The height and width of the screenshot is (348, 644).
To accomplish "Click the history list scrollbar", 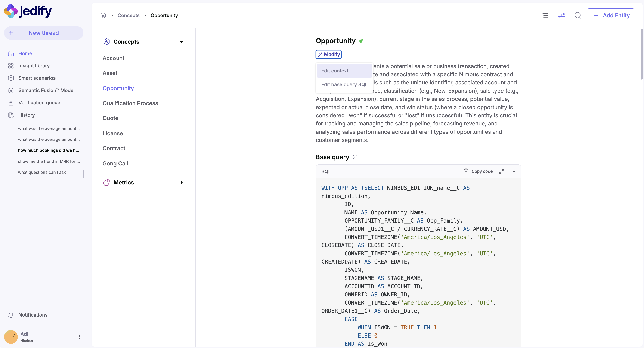I will [84, 174].
